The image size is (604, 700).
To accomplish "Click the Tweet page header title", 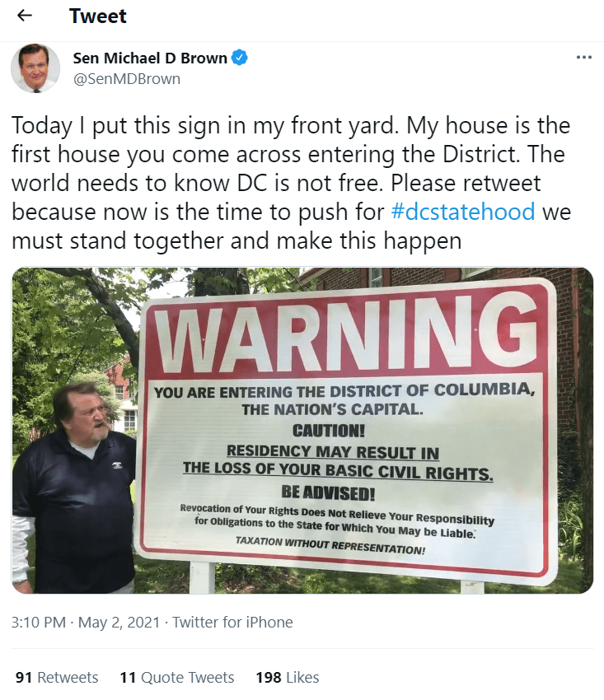I will (98, 16).
